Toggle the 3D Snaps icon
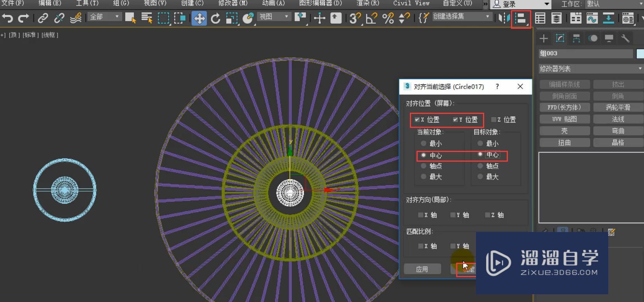644x302 pixels. (x=355, y=18)
